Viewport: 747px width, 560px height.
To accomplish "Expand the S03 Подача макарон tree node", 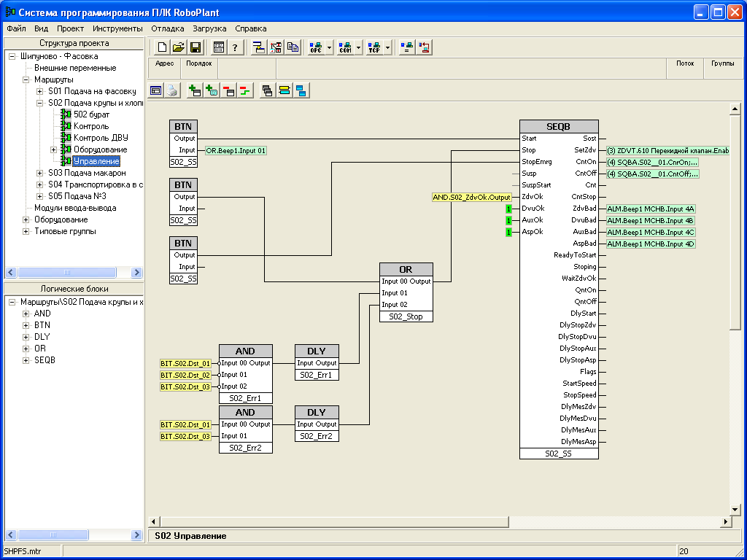I will pyautogui.click(x=39, y=173).
